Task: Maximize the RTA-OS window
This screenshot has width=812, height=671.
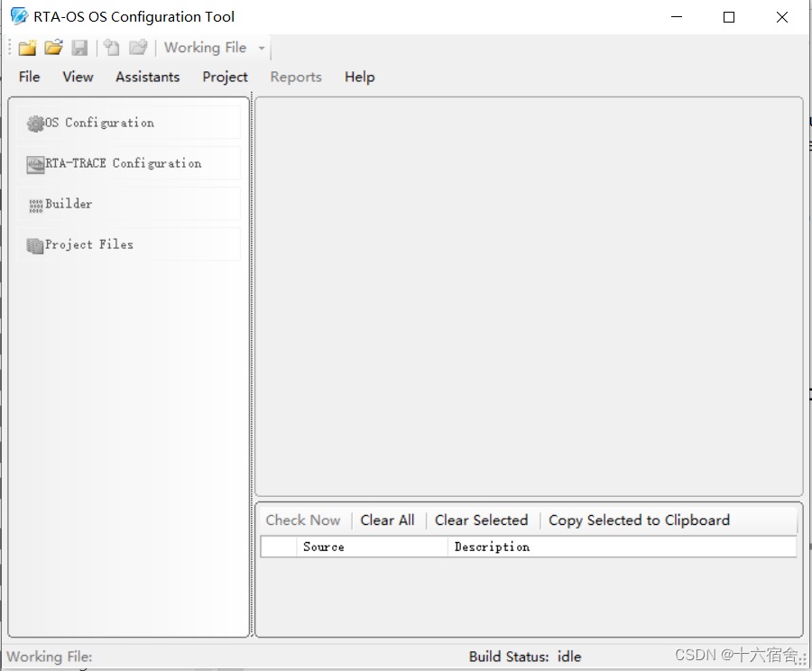Action: (x=729, y=17)
